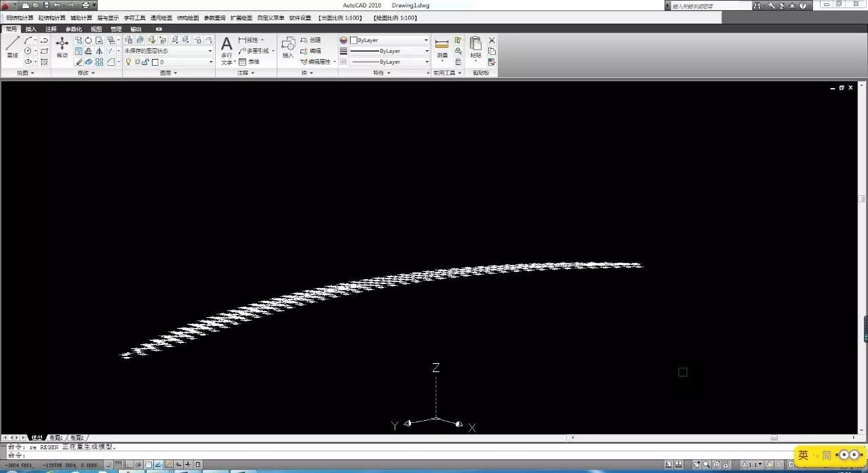Select the Rotate tool in the modify panel
Image resolution: width=868 pixels, height=473 pixels.
(89, 41)
